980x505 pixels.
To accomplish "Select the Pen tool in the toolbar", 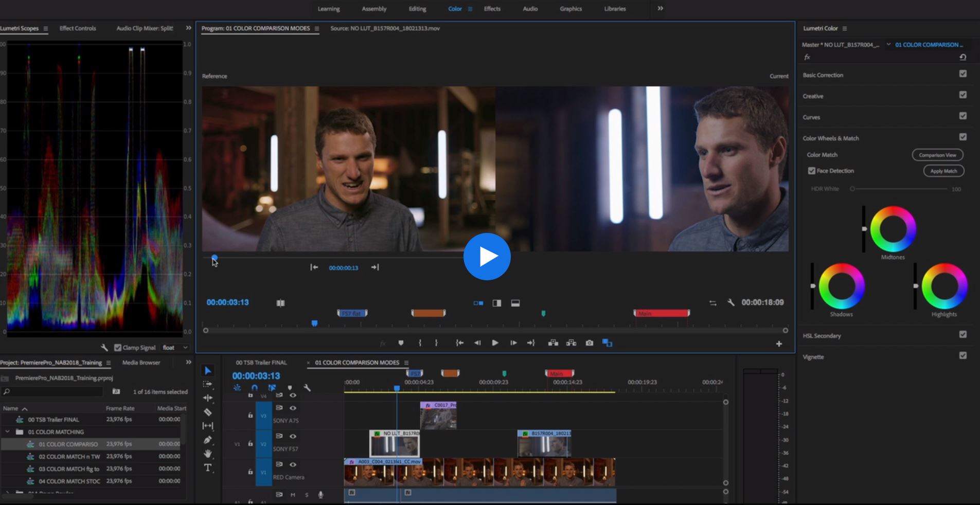I will click(x=208, y=440).
